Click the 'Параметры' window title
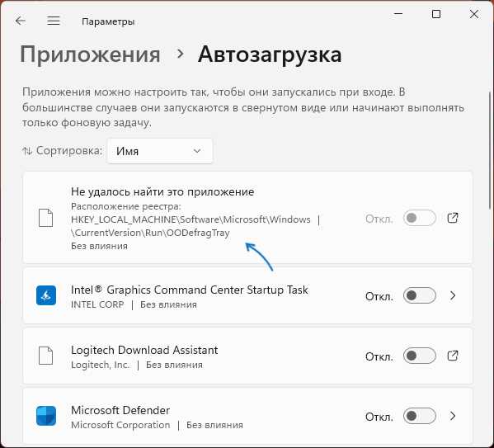This screenshot has width=494, height=448. point(108,21)
